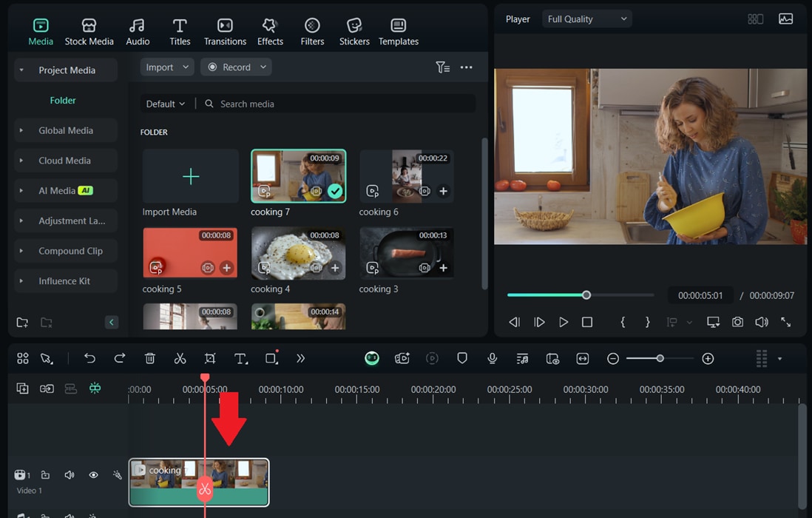Open player volume control

pyautogui.click(x=761, y=322)
